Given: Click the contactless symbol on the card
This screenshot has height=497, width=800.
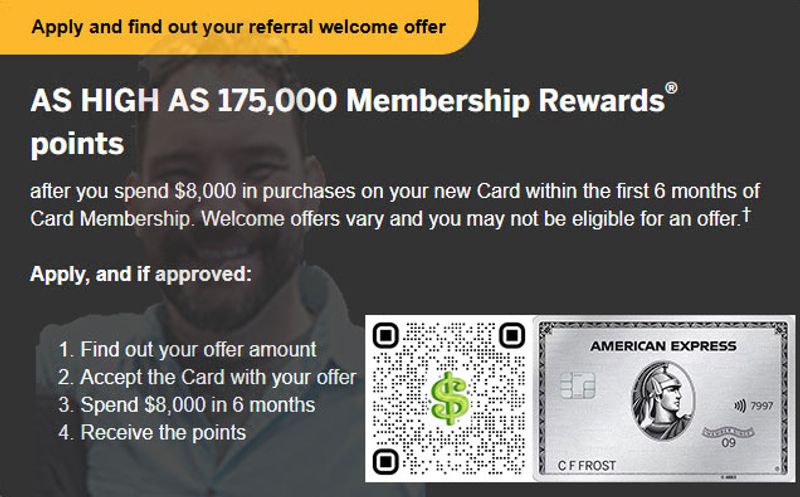Looking at the screenshot, I should tap(740, 406).
